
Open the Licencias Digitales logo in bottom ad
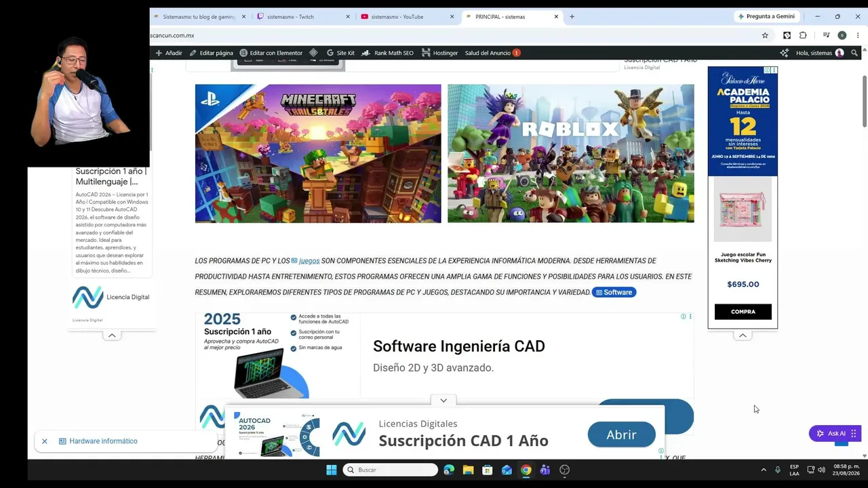pos(349,434)
